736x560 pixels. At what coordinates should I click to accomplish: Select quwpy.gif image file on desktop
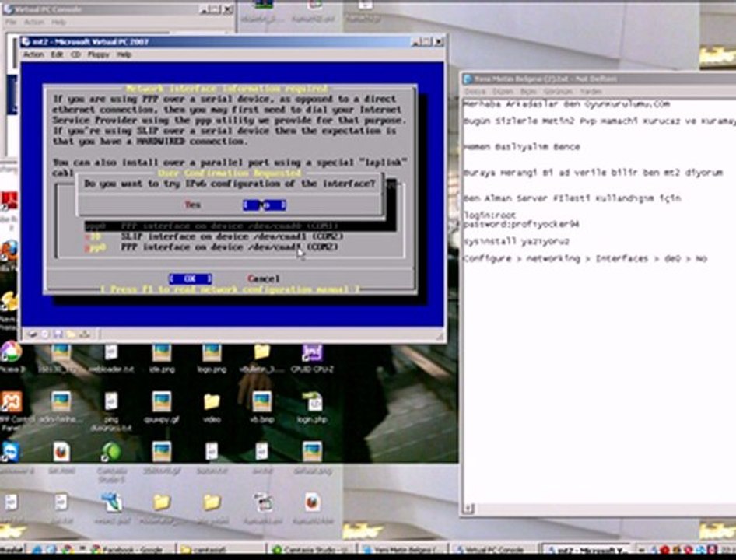click(x=162, y=408)
